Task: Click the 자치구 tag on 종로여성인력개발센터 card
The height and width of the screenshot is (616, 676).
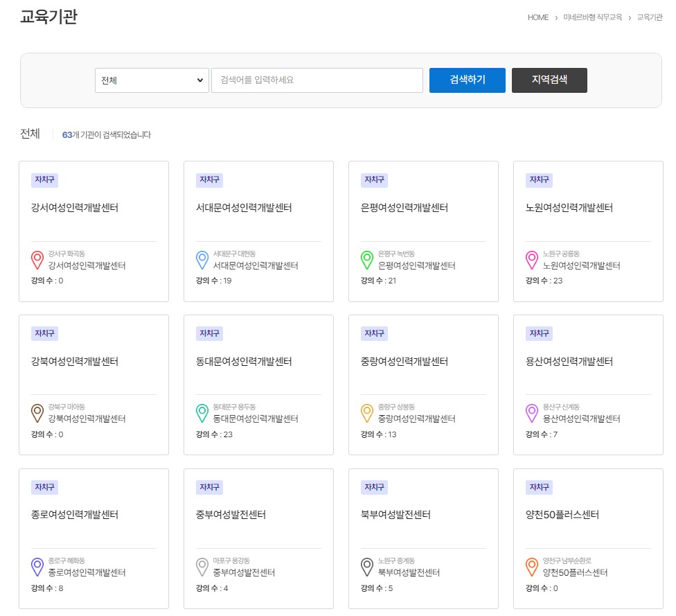Action: click(44, 487)
